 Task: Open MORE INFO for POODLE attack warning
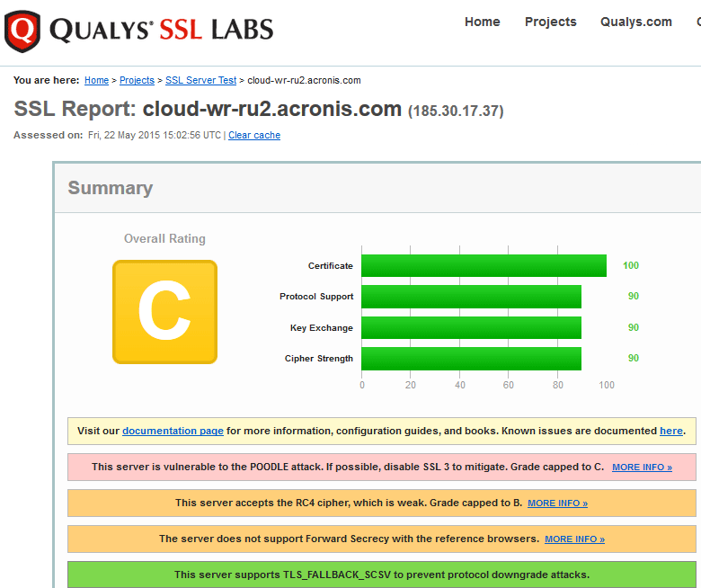642,468
